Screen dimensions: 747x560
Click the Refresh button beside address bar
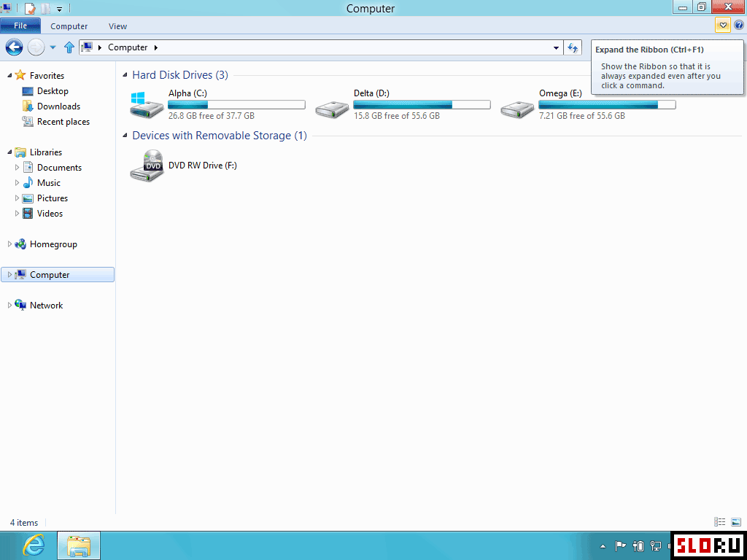[573, 47]
